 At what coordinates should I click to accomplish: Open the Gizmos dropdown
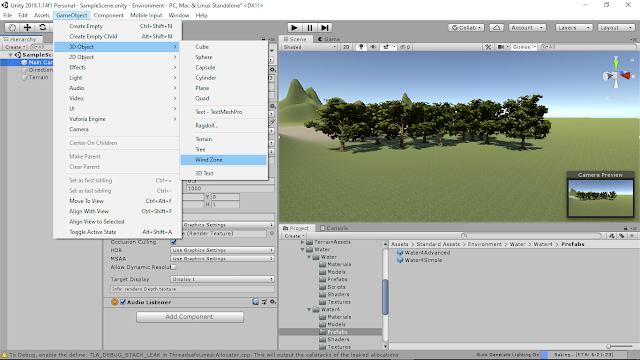[x=524, y=47]
